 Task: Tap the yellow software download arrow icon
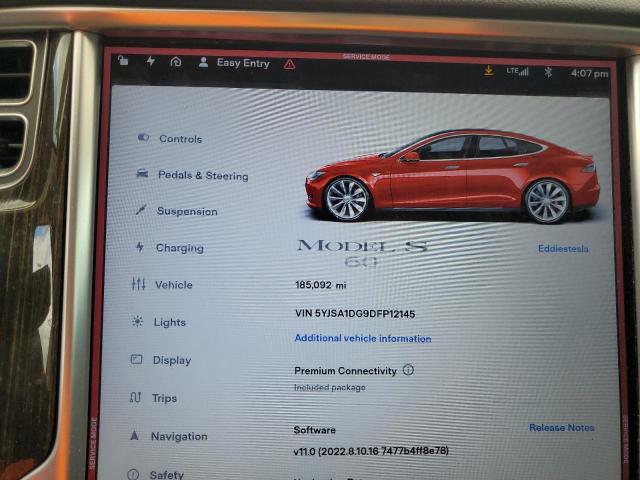[489, 71]
